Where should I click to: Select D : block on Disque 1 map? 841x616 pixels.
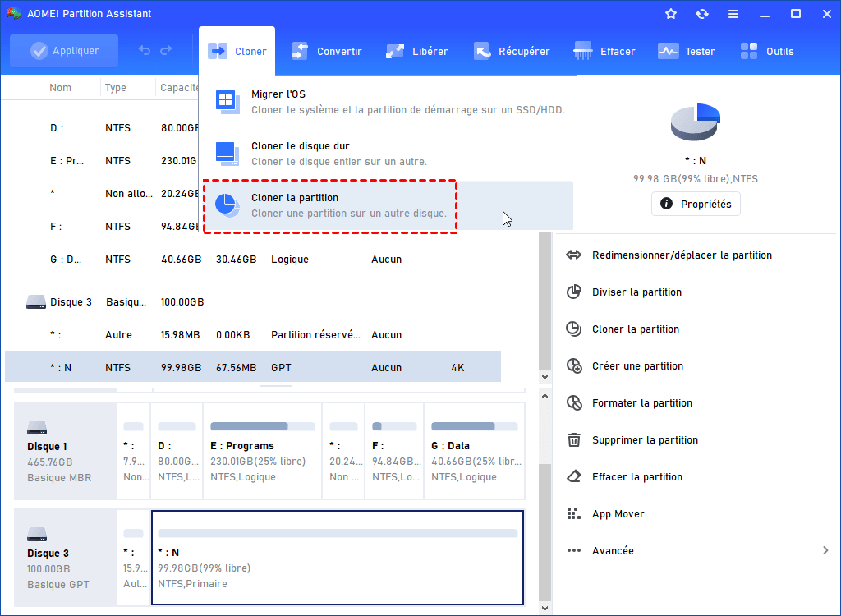[x=177, y=451]
